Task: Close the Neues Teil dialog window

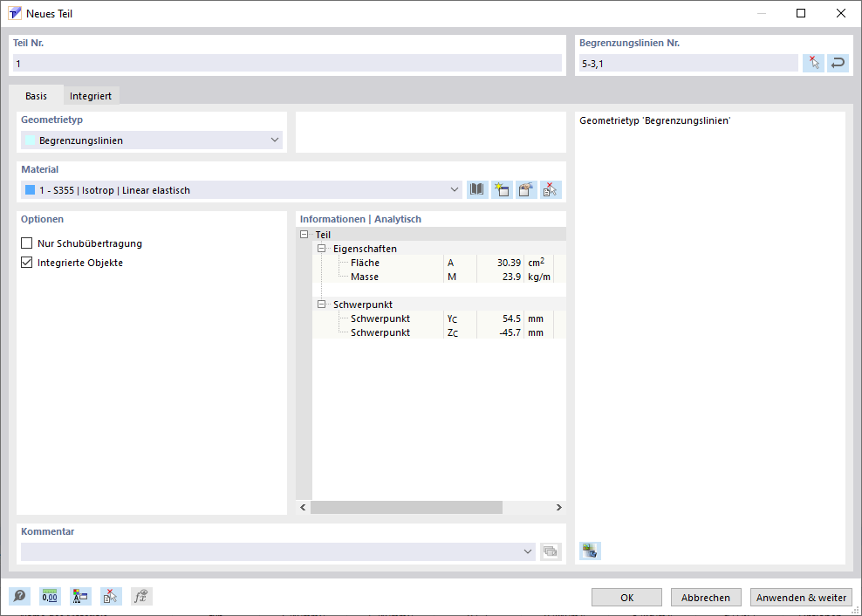Action: [x=840, y=13]
